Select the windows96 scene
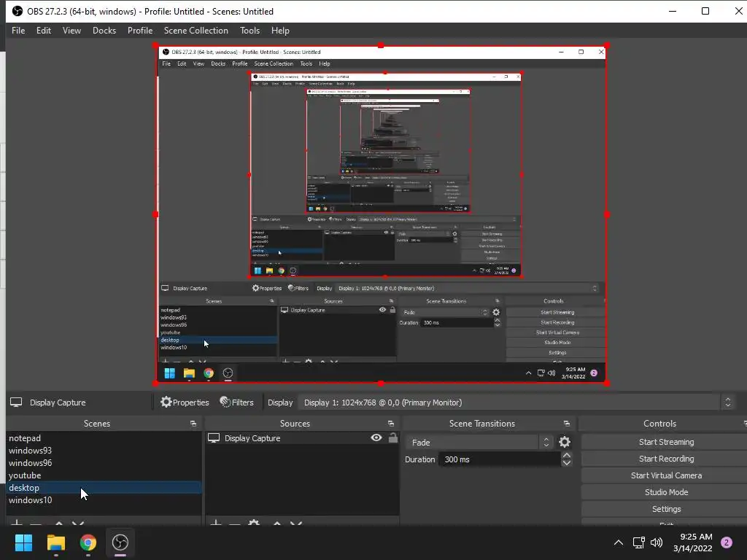 (x=104, y=463)
